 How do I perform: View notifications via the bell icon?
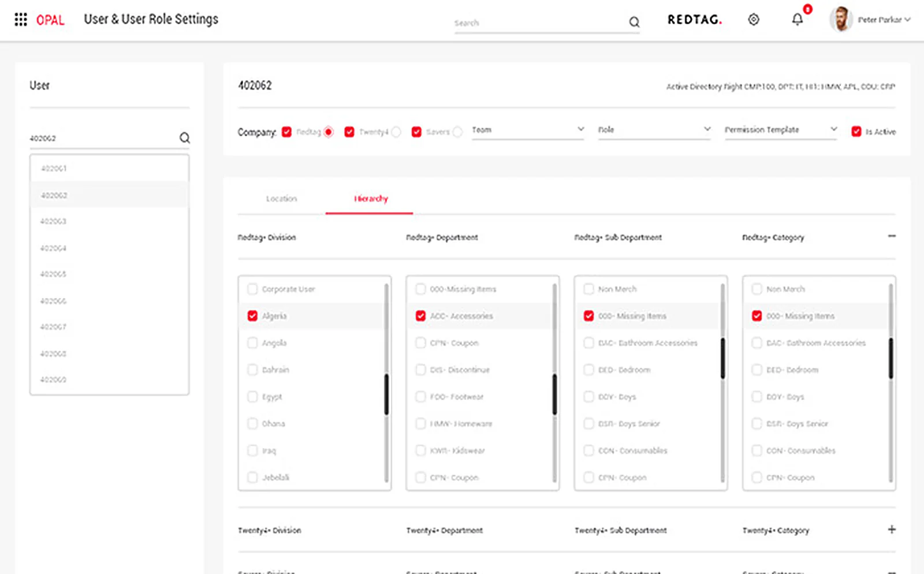click(x=798, y=20)
